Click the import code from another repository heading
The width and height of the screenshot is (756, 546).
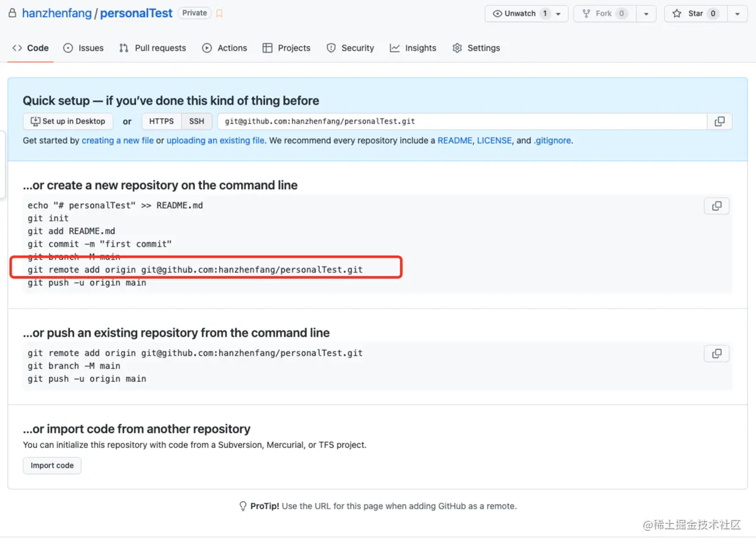tap(136, 428)
